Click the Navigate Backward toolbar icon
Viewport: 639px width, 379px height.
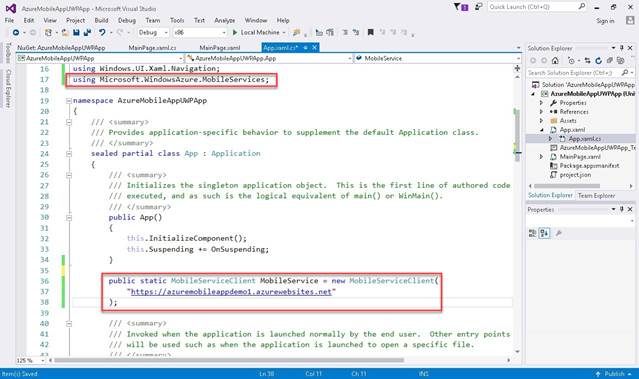tap(15, 32)
